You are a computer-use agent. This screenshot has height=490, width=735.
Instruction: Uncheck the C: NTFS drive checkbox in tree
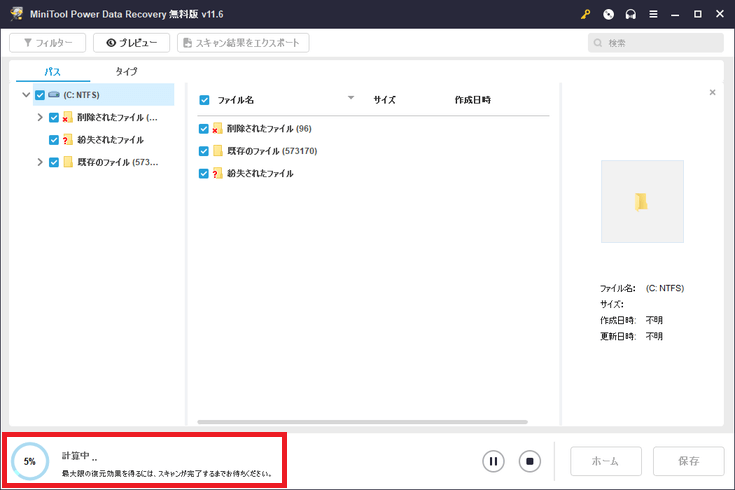point(40,95)
